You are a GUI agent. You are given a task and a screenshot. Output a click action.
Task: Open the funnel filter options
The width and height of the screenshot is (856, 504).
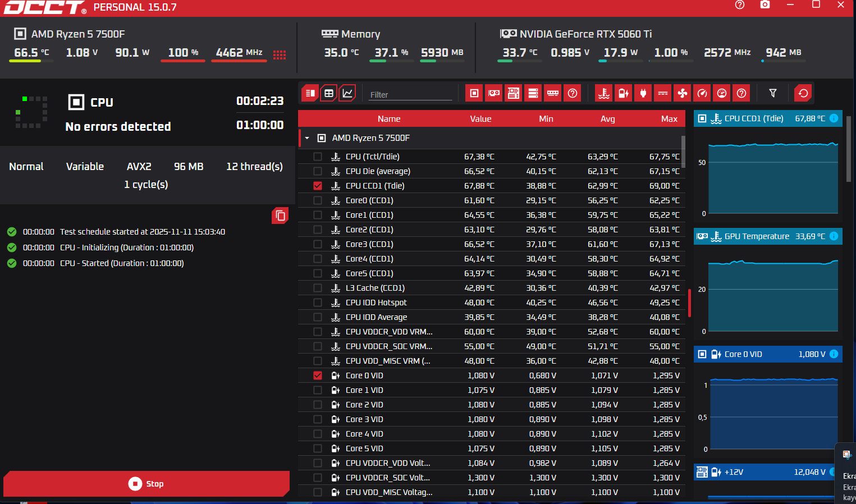(773, 93)
